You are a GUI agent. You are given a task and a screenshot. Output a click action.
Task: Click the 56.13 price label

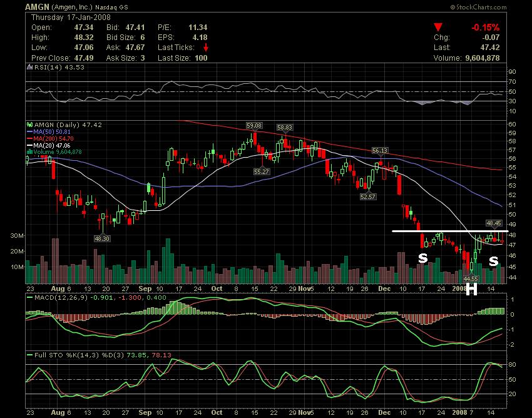tap(380, 151)
